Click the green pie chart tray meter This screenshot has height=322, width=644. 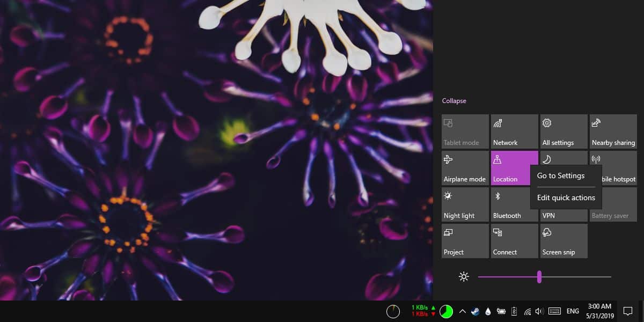(446, 311)
